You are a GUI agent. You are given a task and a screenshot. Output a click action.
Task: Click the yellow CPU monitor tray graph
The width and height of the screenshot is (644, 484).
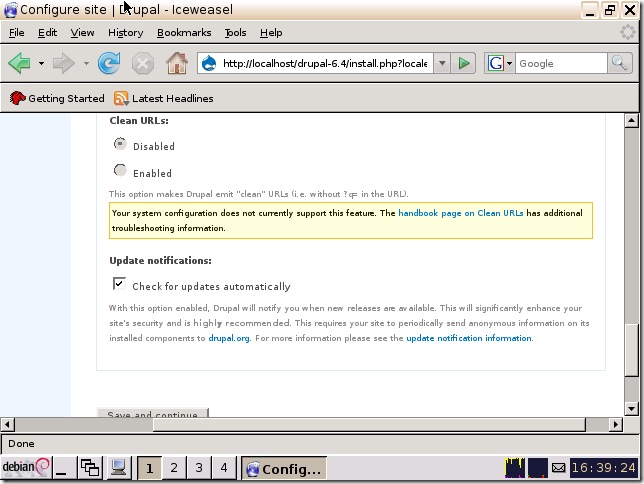[515, 468]
